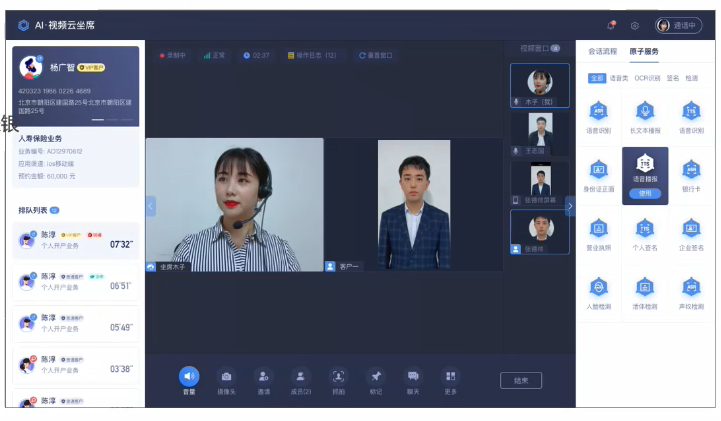Open the 声纹检测 service icon
Viewport: 721px width, 421px height.
tap(692, 287)
